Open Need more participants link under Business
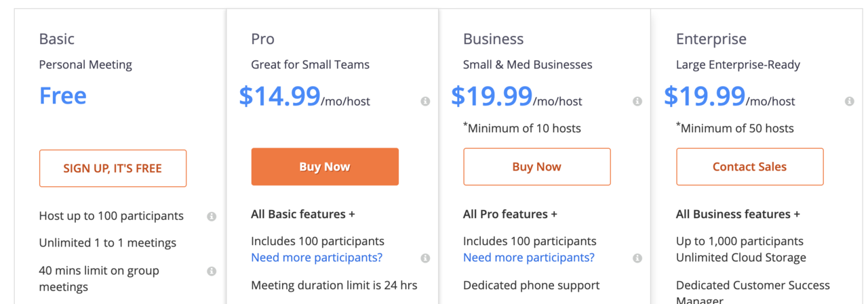 click(529, 257)
